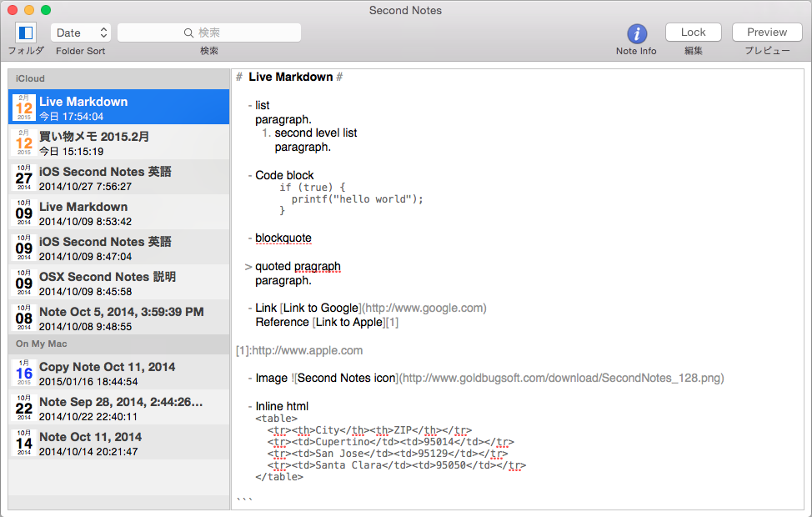Open the selected Live Markdown note from 17:54:04

click(118, 107)
